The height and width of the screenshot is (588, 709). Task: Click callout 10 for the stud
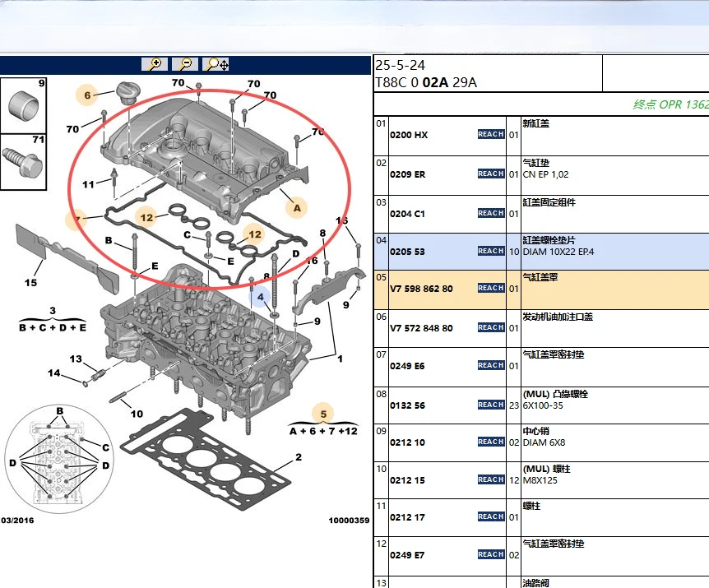pos(137,414)
